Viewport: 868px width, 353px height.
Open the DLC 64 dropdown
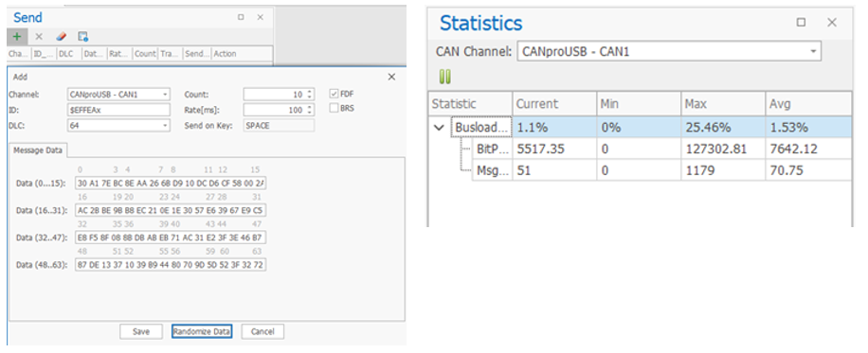pyautogui.click(x=118, y=126)
